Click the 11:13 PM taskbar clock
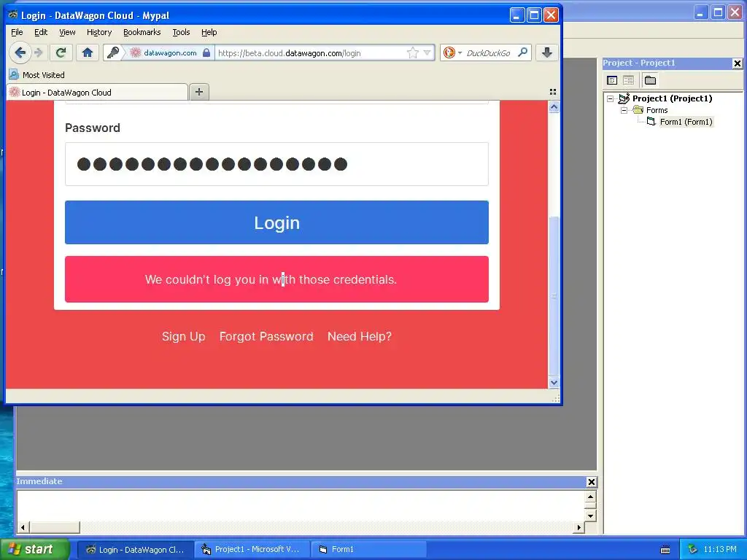This screenshot has height=560, width=747. click(720, 550)
